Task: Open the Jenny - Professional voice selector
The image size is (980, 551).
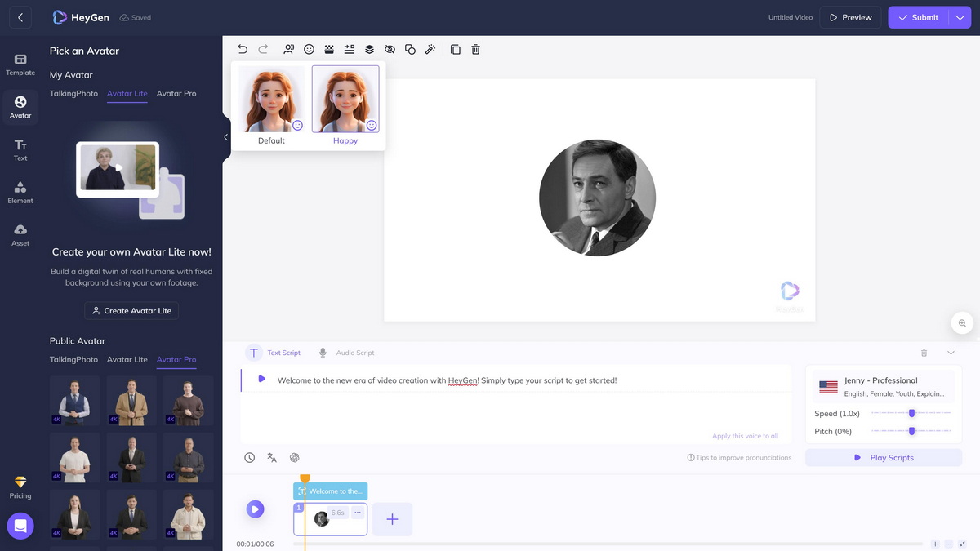Action: (884, 386)
